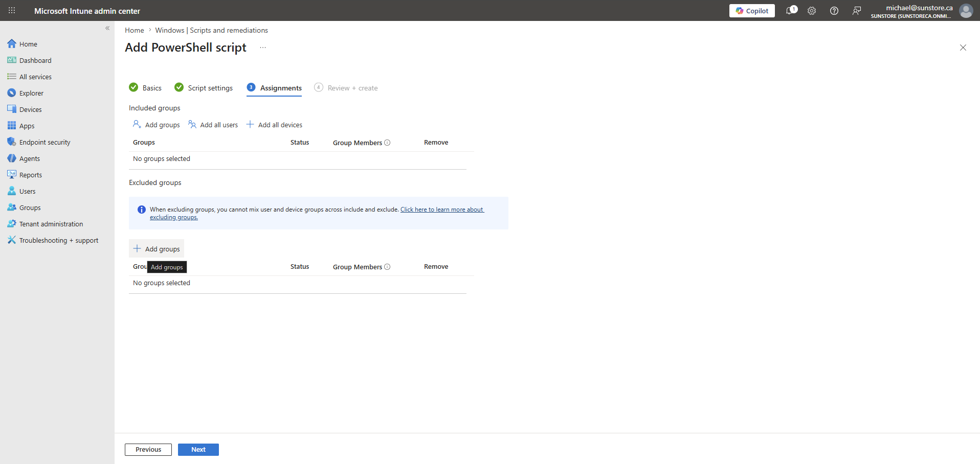Select the Assignments step tab
Screen dimensions: 980x464
[x=274, y=88]
